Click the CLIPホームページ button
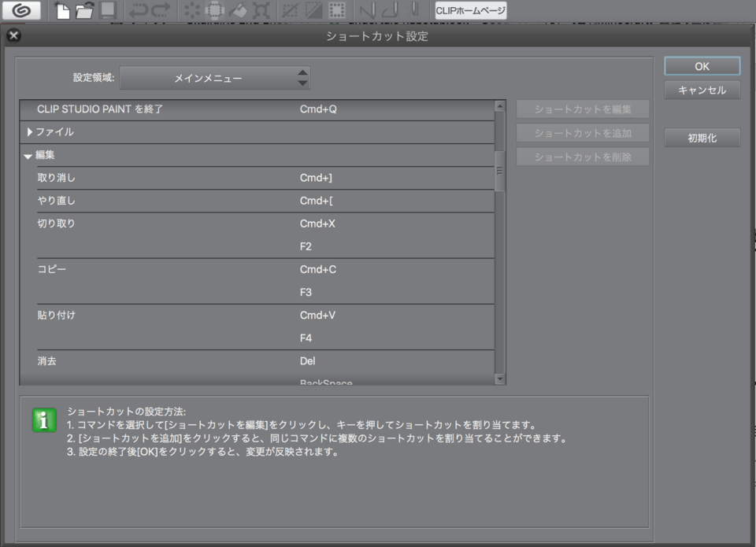Image resolution: width=756 pixels, height=547 pixels. pos(471,10)
